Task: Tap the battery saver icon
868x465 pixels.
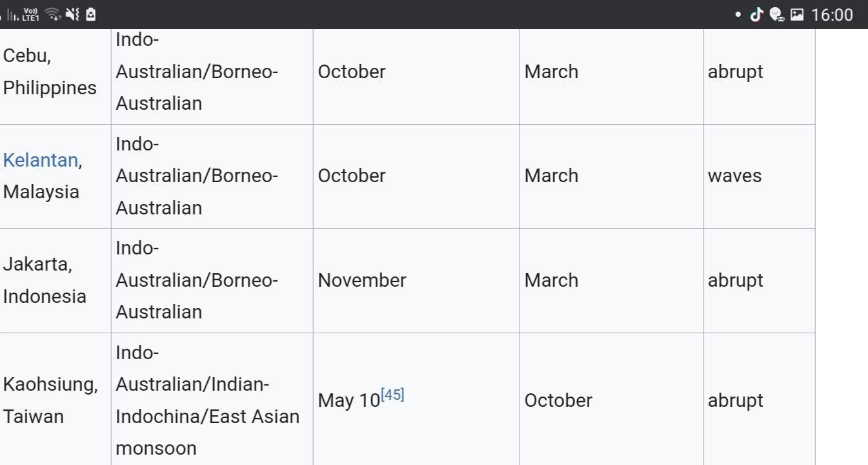Action: tap(90, 14)
